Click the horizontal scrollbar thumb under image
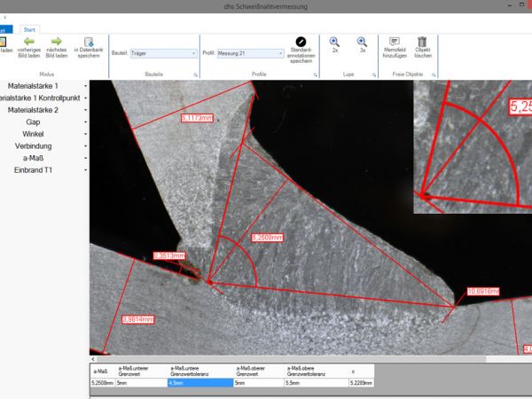 [291, 359]
